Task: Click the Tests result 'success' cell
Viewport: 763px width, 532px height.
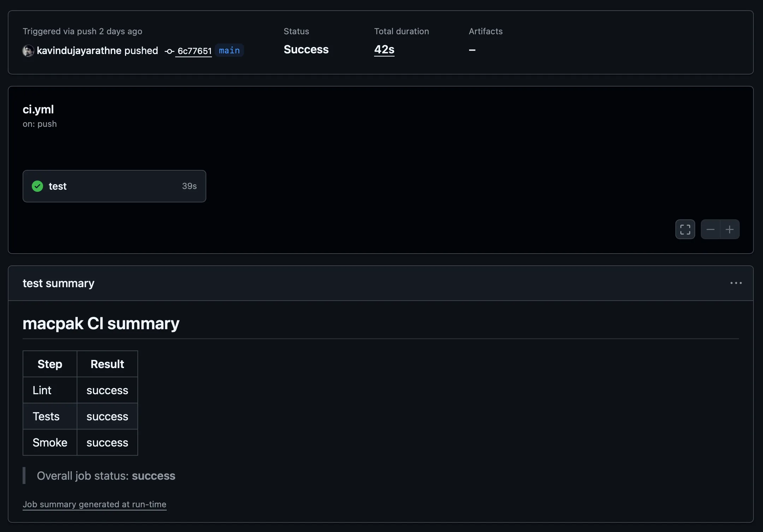Action: pos(107,416)
